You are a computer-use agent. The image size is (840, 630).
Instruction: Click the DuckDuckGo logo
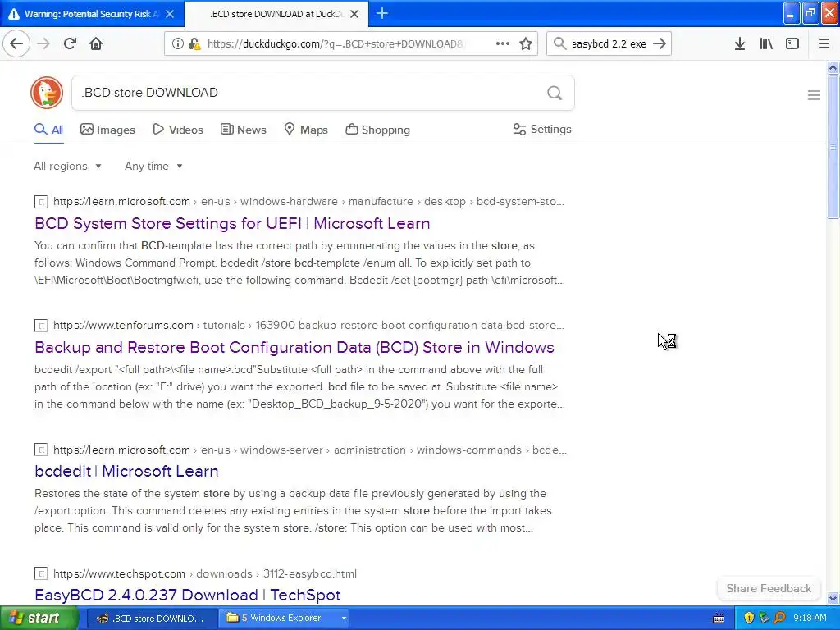click(47, 93)
